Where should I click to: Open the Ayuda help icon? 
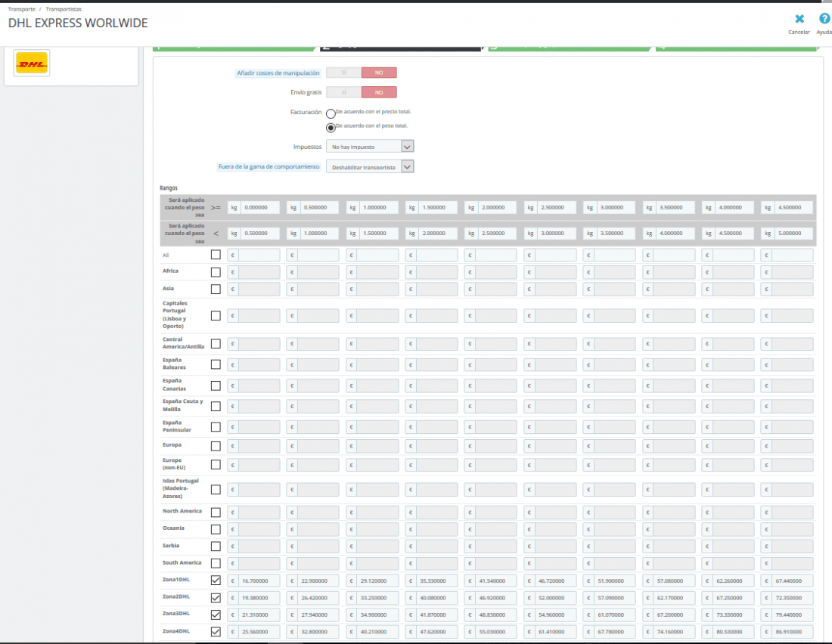pos(824,19)
